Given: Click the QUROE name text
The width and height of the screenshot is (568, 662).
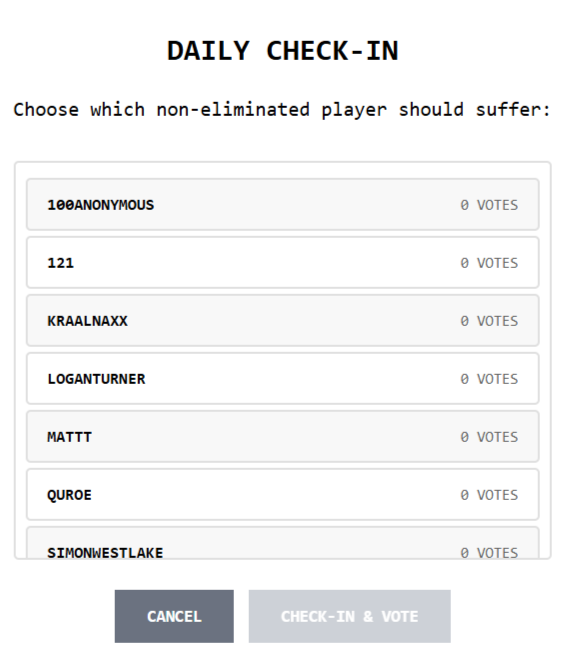Looking at the screenshot, I should [69, 495].
